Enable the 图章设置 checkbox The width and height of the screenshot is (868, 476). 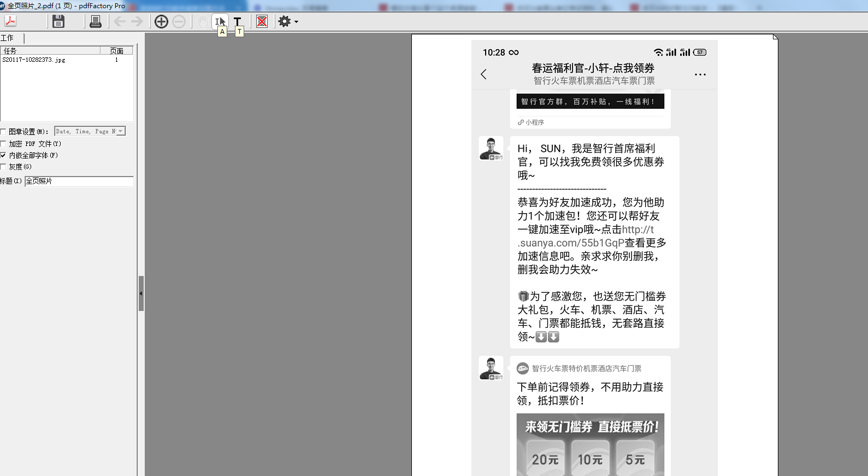(3, 132)
